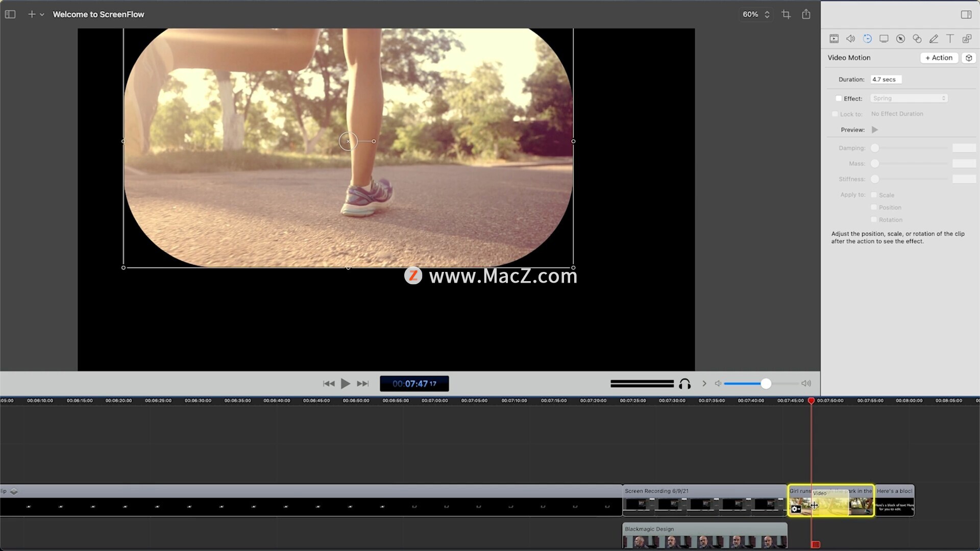Open the Spring effect dropdown
This screenshot has width=980, height=551.
click(909, 98)
